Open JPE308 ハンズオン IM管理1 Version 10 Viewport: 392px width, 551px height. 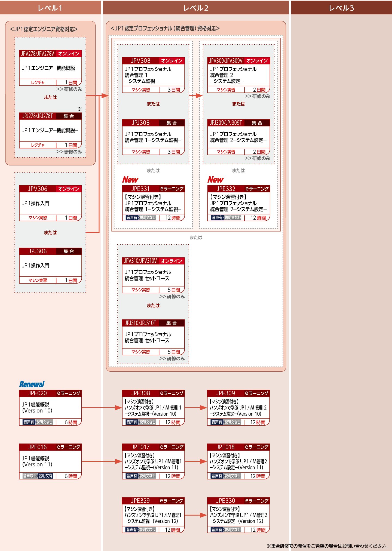[x=153, y=408]
